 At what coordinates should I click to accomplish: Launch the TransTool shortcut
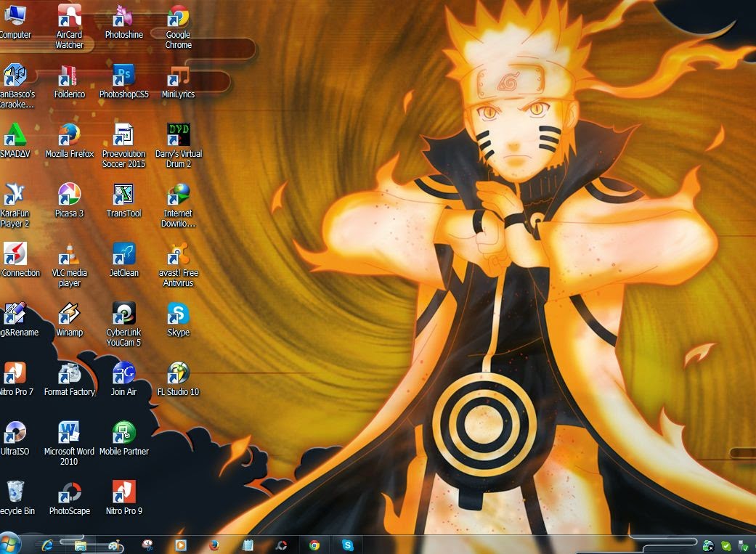124,200
